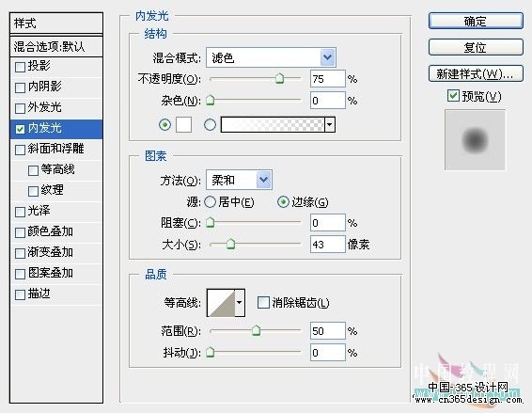
Task: Click the 大小 size value input field
Action: click(328, 245)
